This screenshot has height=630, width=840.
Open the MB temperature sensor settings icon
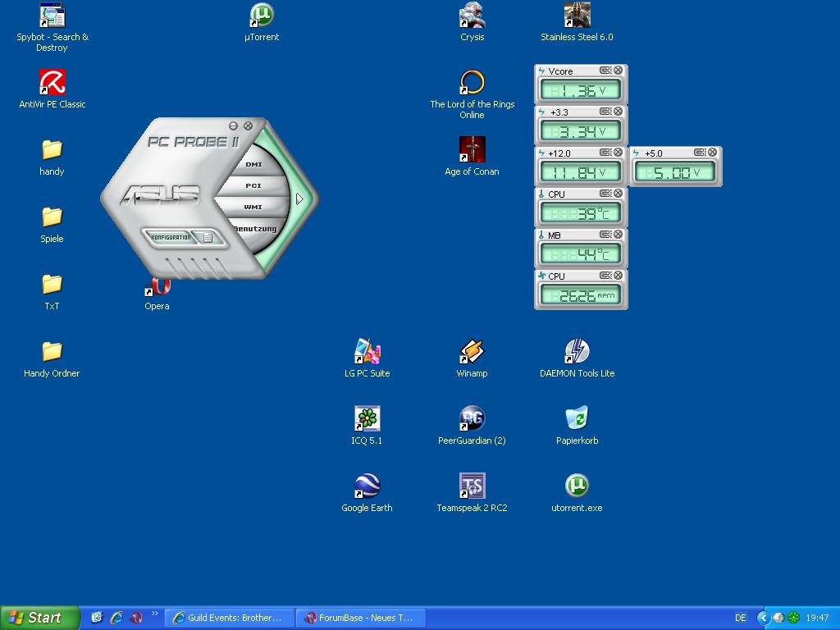(605, 235)
